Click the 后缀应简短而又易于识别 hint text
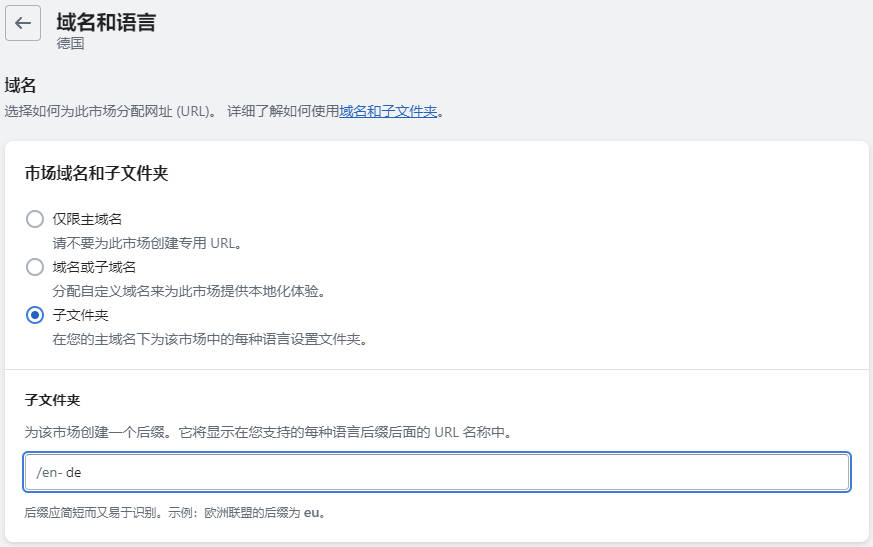Viewport: 873px width, 547px height. coord(175,512)
